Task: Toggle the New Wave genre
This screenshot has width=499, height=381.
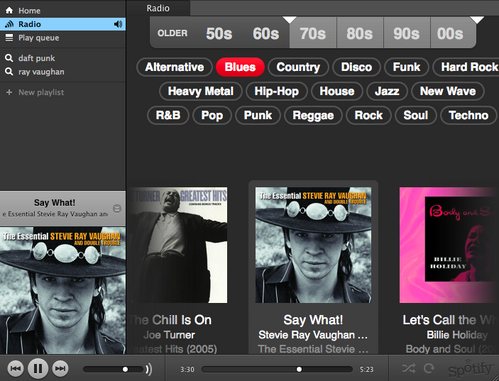Action: coord(448,91)
